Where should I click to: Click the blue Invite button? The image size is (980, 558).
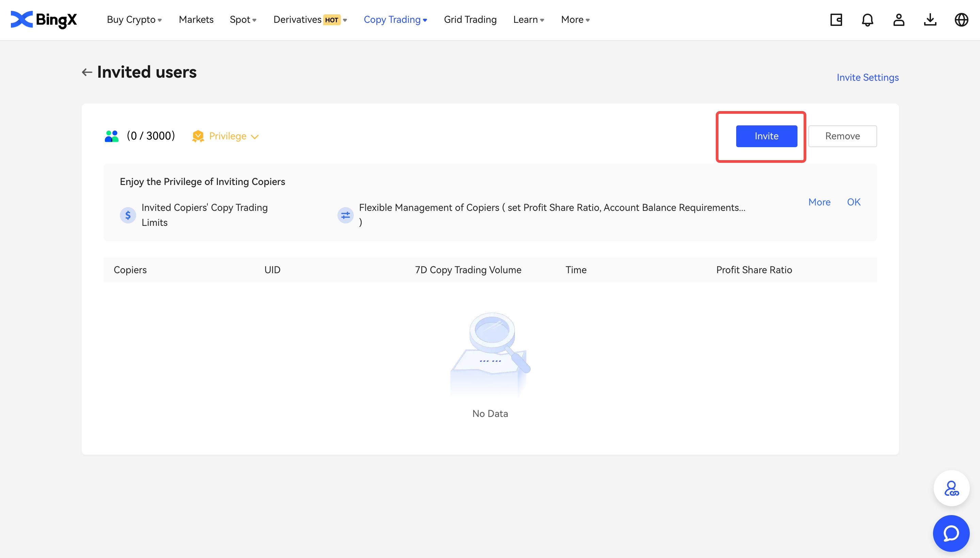pos(766,136)
